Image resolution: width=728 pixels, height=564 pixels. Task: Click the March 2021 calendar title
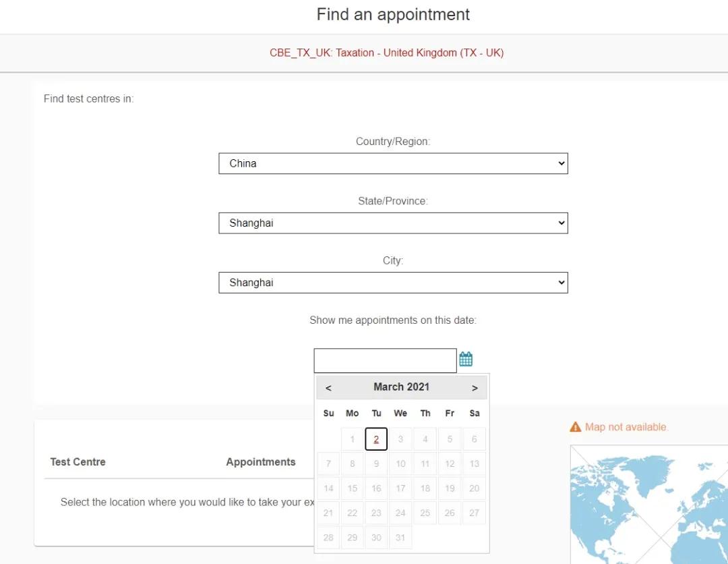tap(401, 387)
